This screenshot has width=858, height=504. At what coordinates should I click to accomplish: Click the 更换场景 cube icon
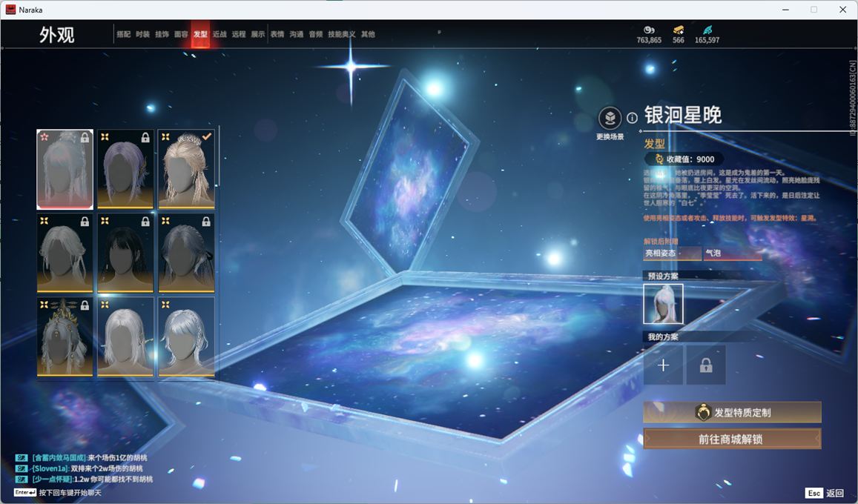610,118
